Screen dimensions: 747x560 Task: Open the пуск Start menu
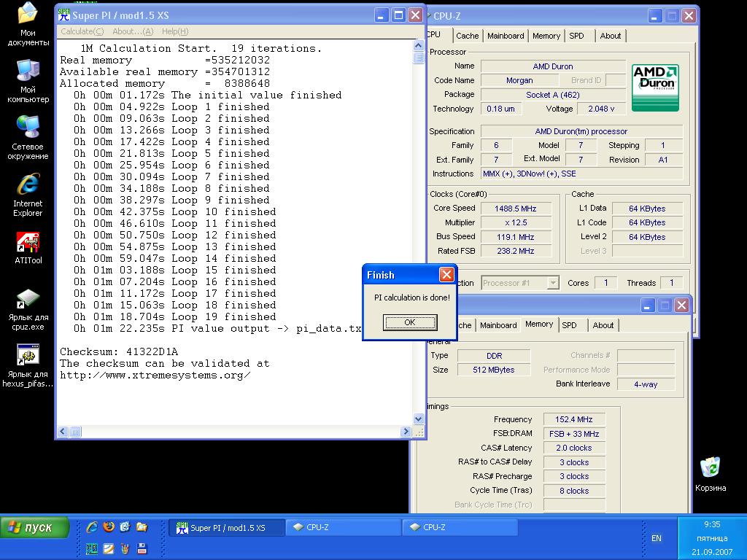pos(34,528)
